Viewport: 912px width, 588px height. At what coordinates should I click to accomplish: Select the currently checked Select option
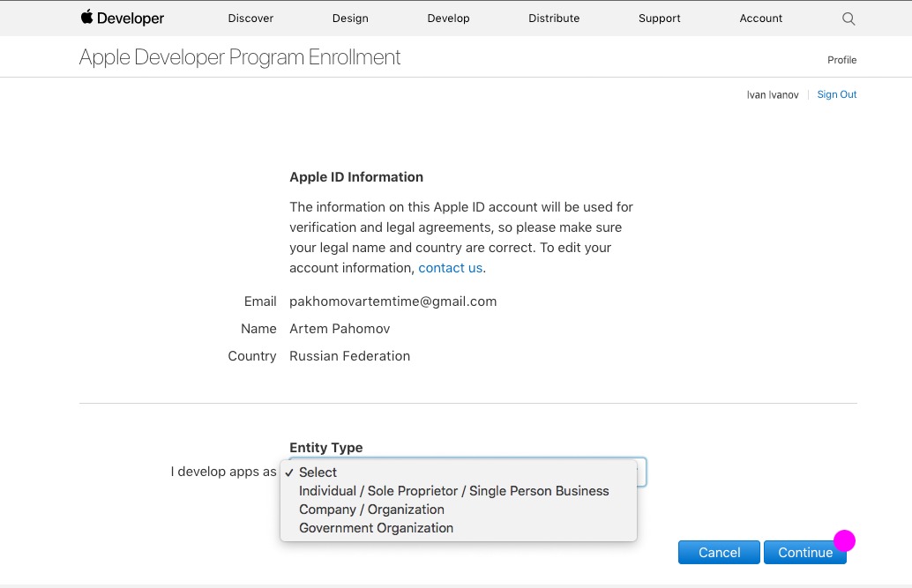(318, 472)
